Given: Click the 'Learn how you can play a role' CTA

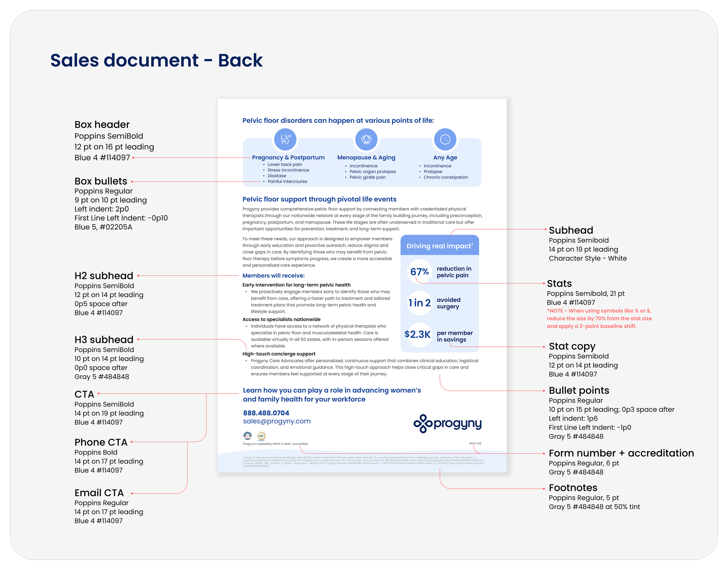Looking at the screenshot, I should tap(332, 395).
